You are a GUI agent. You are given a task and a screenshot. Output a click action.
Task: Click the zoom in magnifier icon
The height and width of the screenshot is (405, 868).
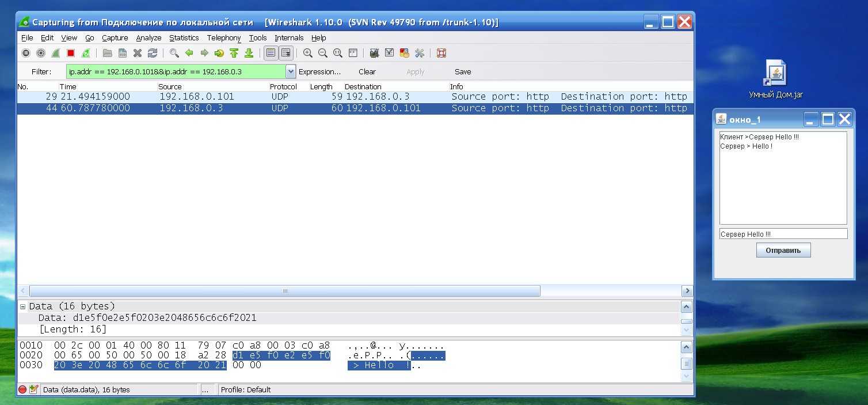click(x=308, y=53)
